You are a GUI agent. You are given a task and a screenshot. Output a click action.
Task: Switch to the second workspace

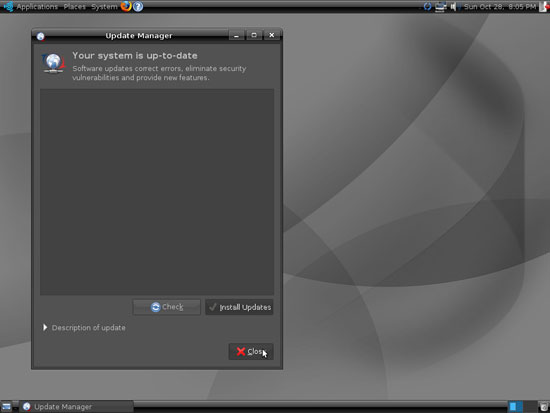coord(529,407)
